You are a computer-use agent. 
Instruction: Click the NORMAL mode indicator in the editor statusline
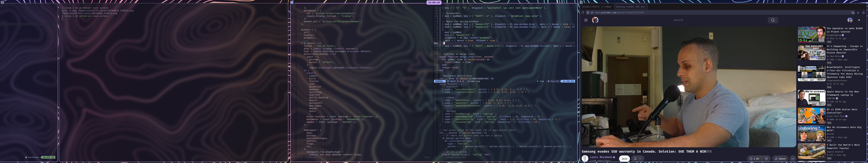click(x=439, y=81)
